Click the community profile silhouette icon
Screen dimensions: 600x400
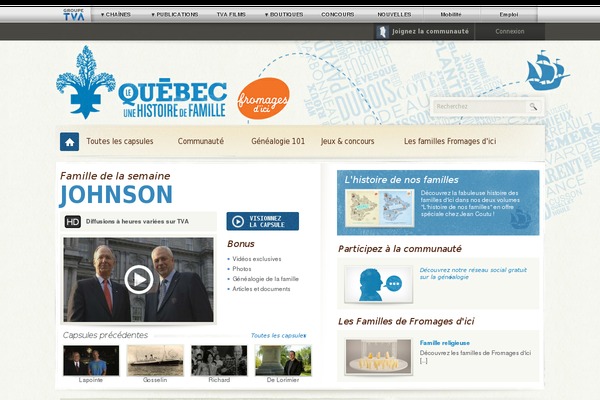pyautogui.click(x=382, y=31)
